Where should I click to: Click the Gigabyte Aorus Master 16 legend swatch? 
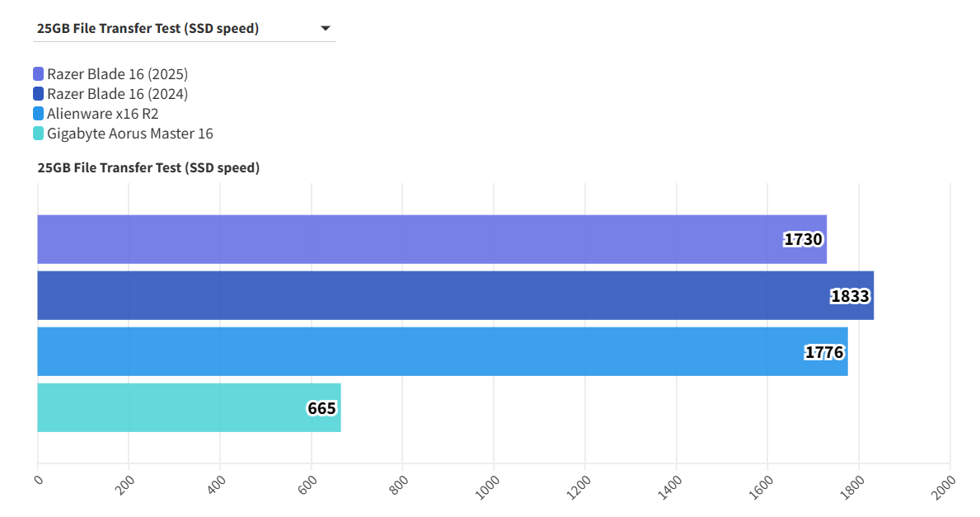point(39,134)
